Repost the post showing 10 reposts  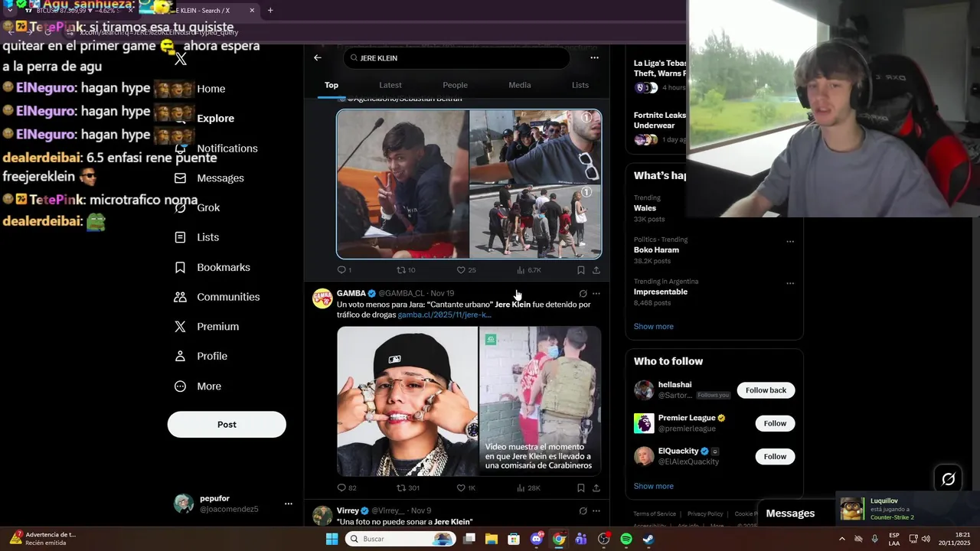pyautogui.click(x=405, y=270)
